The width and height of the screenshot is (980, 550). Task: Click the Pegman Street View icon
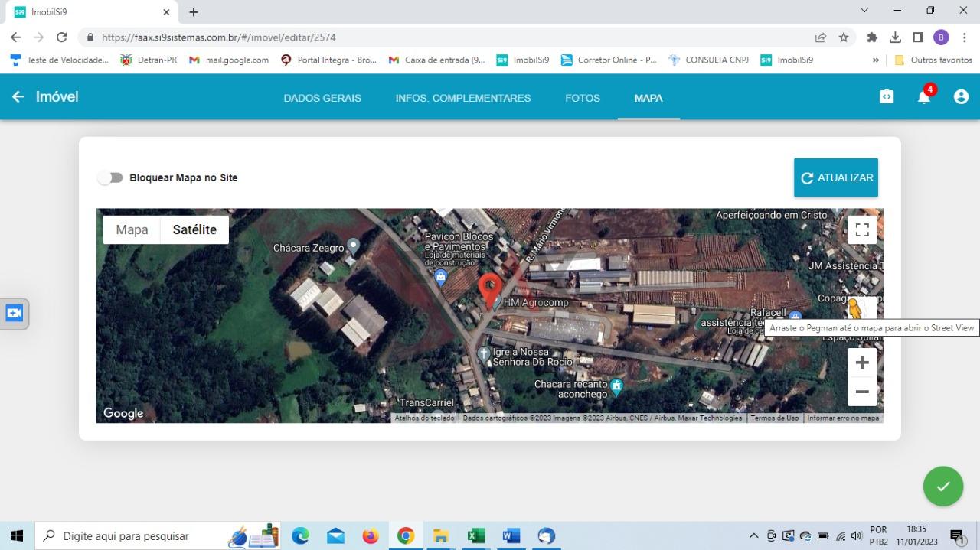point(856,310)
